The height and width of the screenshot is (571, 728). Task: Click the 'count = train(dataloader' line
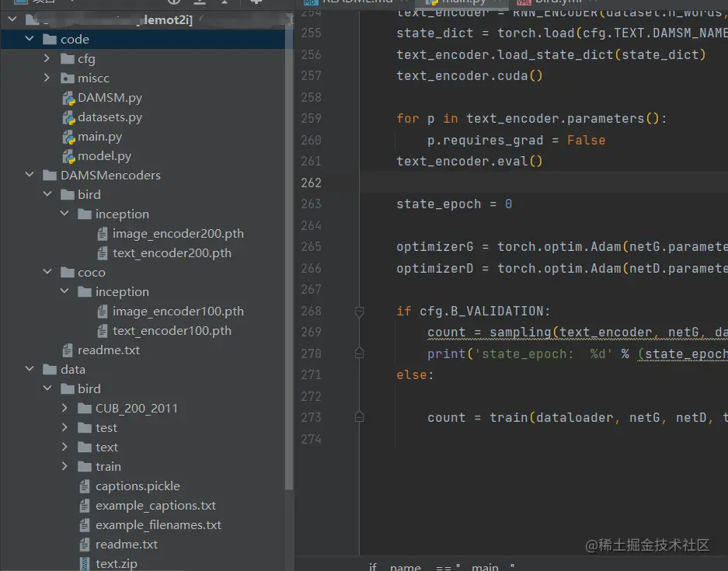(577, 418)
